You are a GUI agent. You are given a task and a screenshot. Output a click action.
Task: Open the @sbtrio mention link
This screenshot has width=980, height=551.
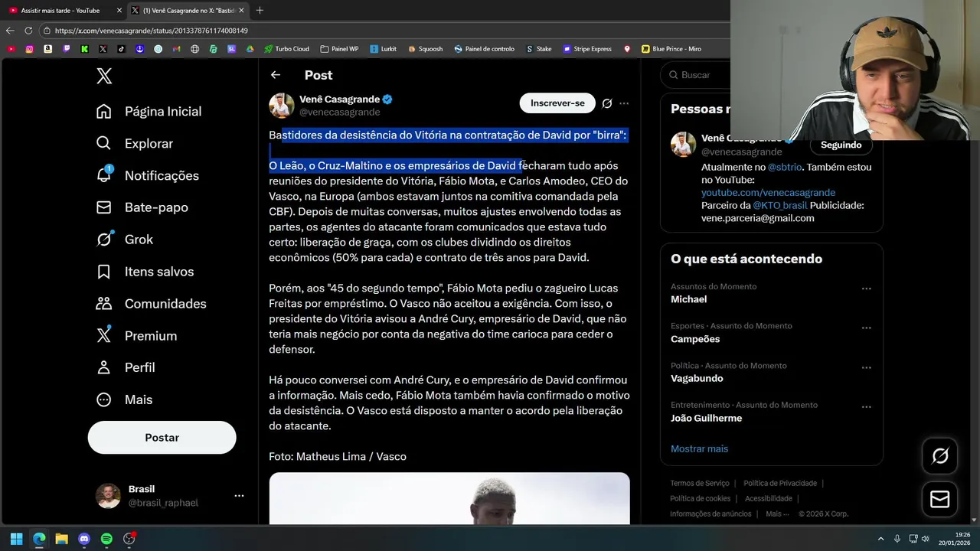click(x=785, y=167)
